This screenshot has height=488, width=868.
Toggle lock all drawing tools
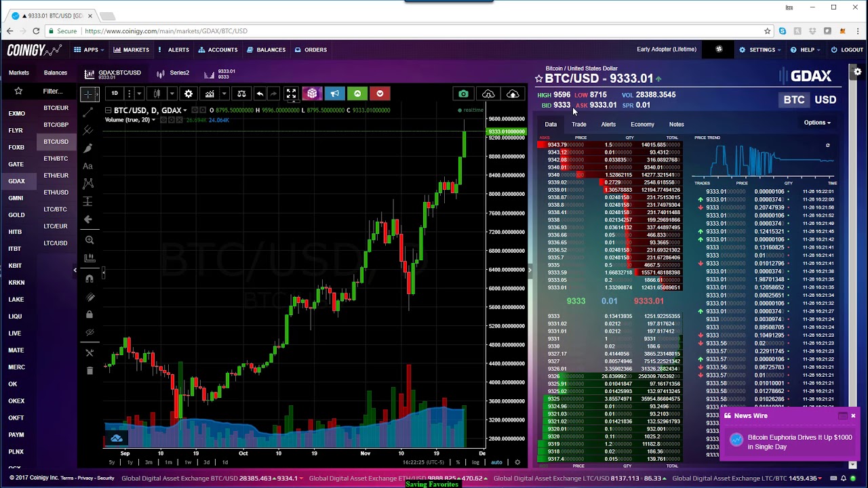pos(89,314)
